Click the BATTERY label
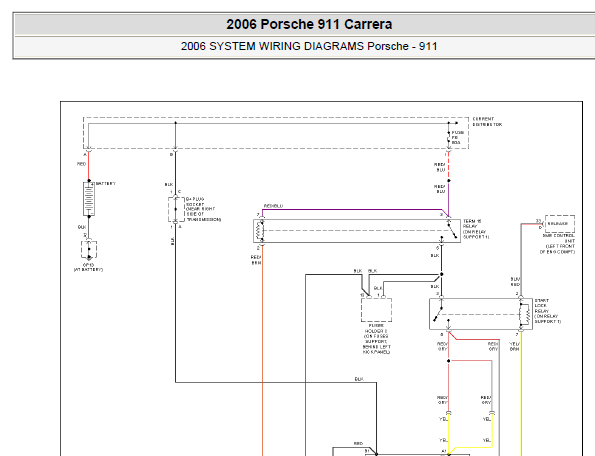Image resolution: width=595 pixels, height=456 pixels. (106, 184)
